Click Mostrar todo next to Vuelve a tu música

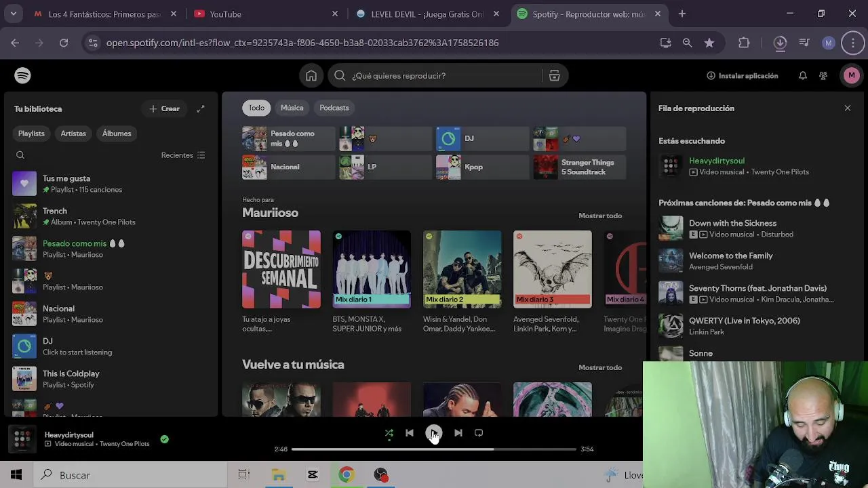tap(600, 367)
